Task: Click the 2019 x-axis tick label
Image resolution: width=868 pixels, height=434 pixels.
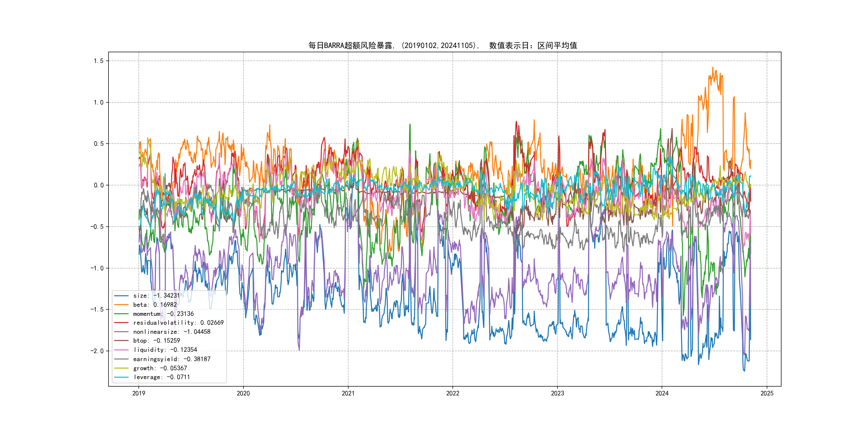Action: 139,393
